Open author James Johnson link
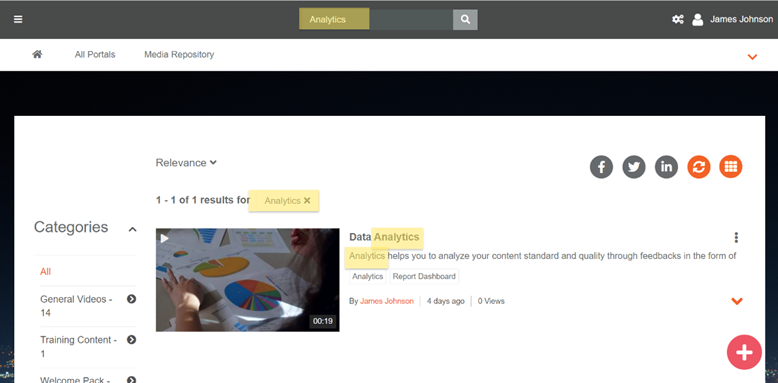Viewport: 778px width, 383px height. point(387,301)
